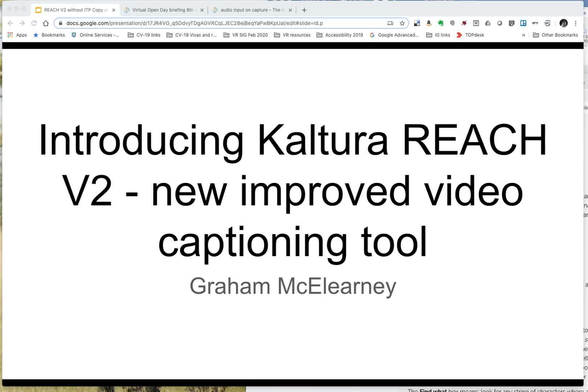
Task: Open the Chrome profile avatar
Action: coord(564,23)
